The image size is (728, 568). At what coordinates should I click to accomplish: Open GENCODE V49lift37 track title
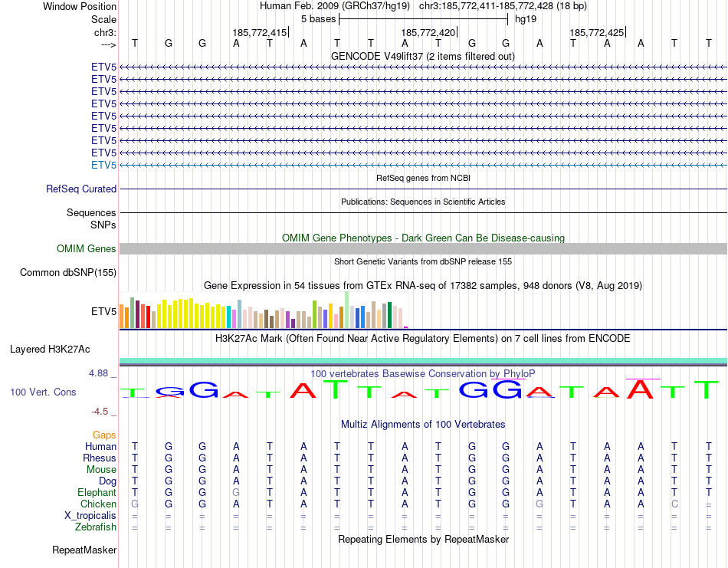[422, 56]
